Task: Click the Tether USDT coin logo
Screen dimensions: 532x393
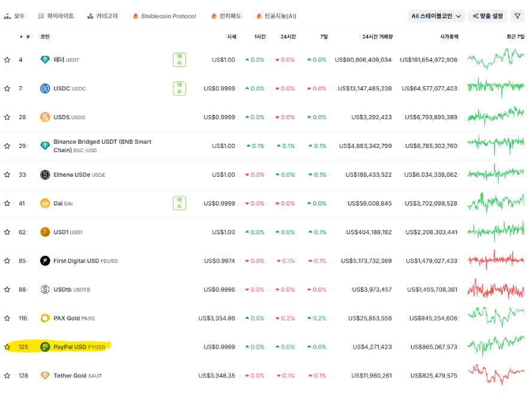Action: 45,60
